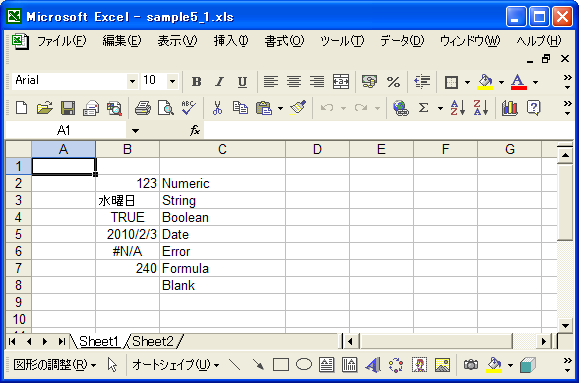Sort ascending A to Z
Viewport: 579px width, 383px height.
[x=458, y=108]
